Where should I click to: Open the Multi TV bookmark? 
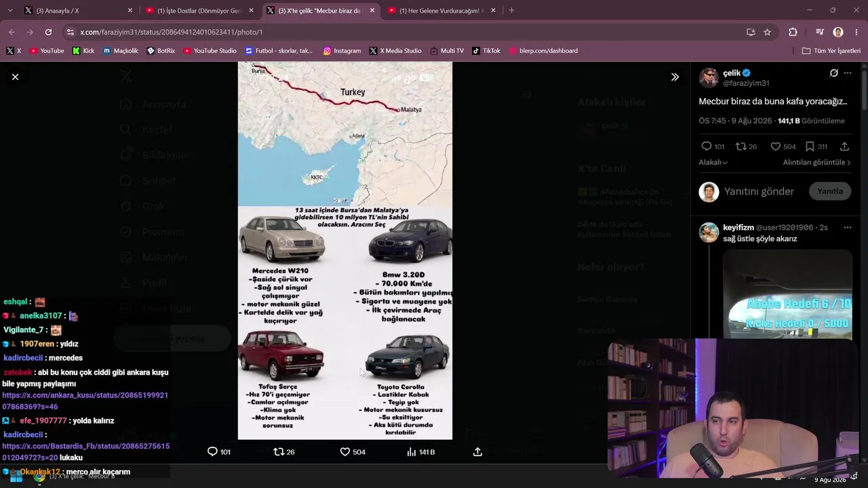447,51
